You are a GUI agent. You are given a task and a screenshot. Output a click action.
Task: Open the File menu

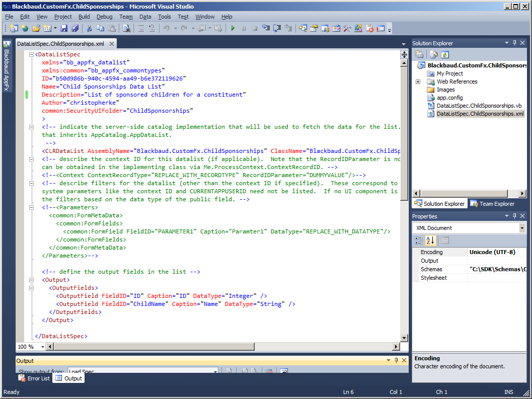tap(9, 17)
